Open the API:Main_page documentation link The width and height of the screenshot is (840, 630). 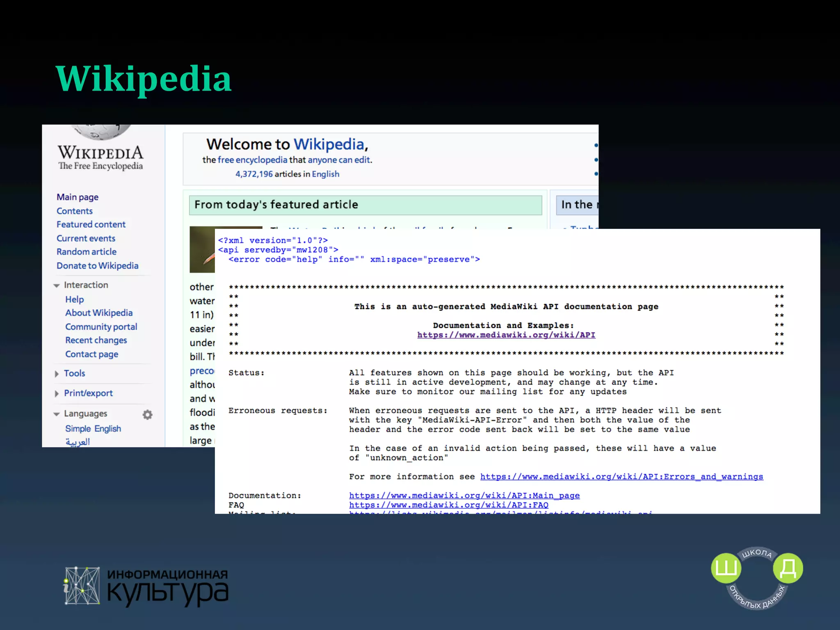coord(464,495)
